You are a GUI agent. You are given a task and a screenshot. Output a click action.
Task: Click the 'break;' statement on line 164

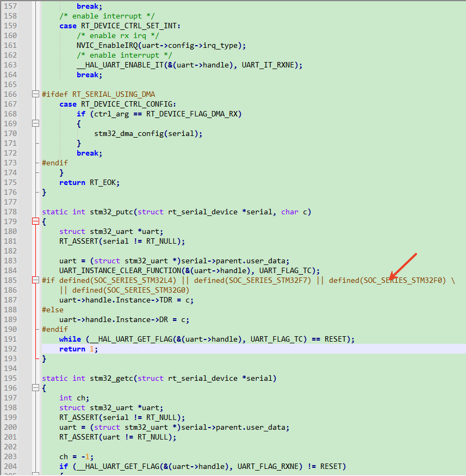coord(90,75)
